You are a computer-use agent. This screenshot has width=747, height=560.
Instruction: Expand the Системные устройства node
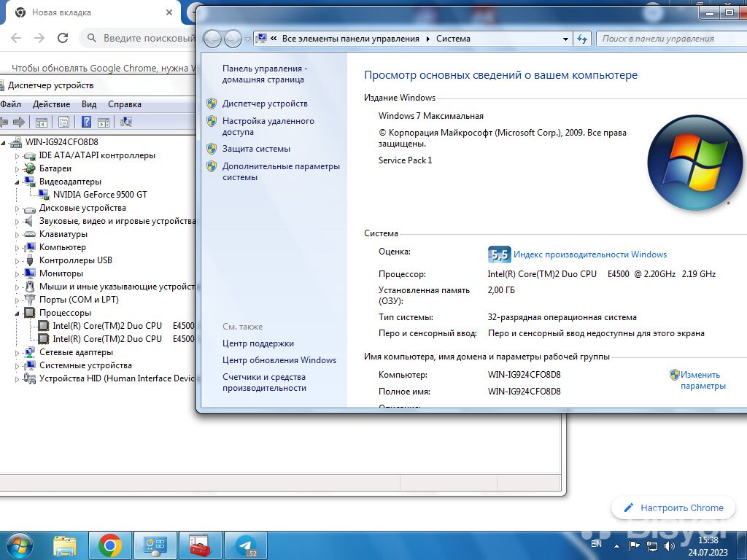point(17,366)
